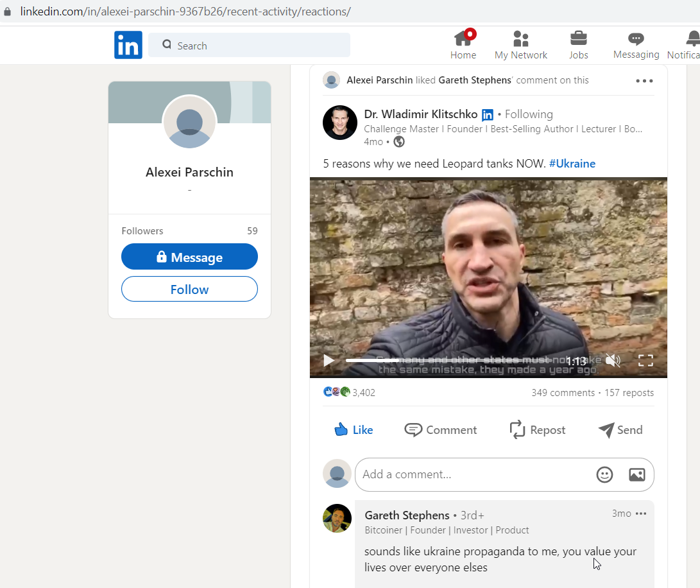
Task: Open Gareth Stephens comment avatar
Action: [337, 518]
